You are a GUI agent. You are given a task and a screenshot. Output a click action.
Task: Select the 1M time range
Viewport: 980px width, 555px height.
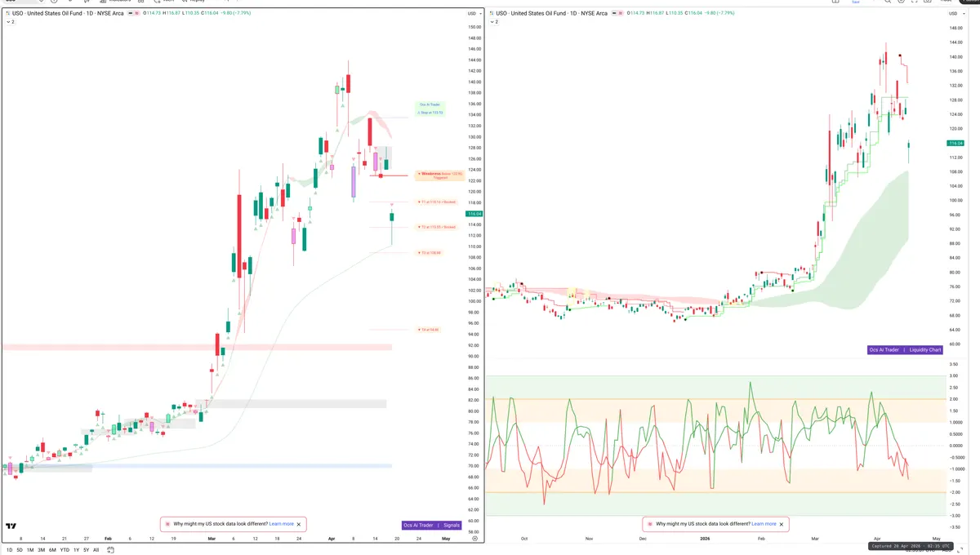[30, 550]
